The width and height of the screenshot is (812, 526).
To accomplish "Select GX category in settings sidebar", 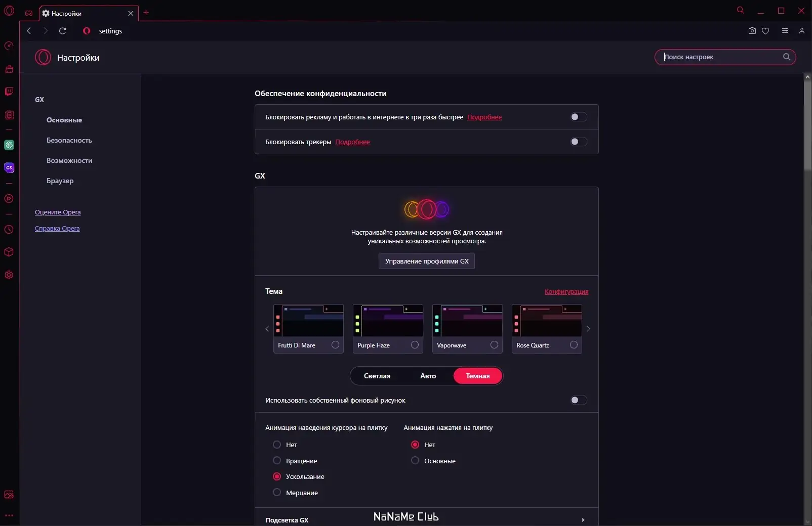I will coord(39,100).
